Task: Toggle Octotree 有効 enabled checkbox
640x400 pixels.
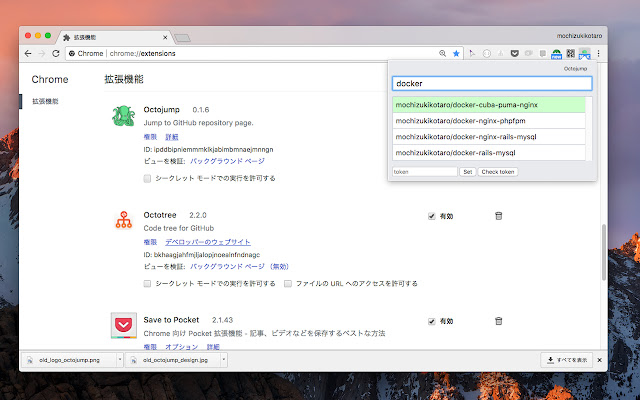Action: (431, 216)
